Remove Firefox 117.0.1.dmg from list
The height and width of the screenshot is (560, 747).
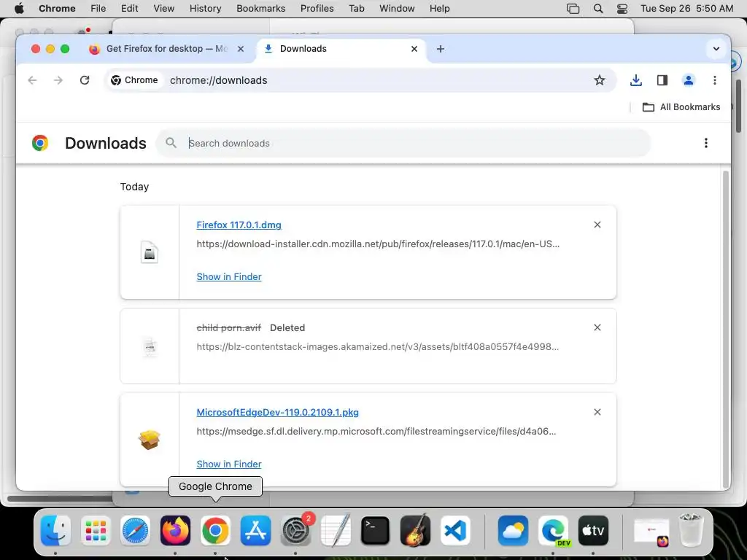597,225
